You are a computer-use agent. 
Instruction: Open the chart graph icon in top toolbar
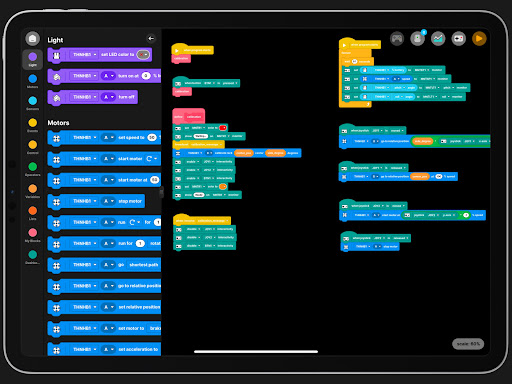438,39
